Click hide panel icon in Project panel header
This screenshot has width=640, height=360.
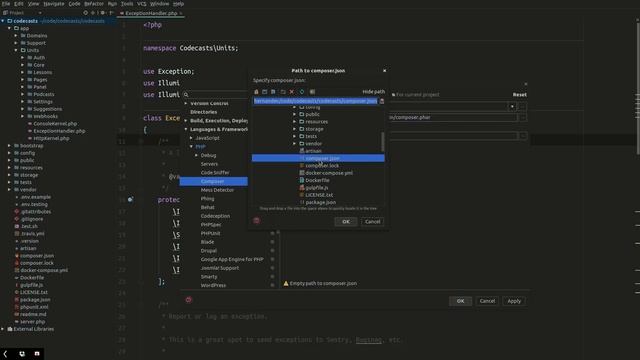tap(111, 13)
